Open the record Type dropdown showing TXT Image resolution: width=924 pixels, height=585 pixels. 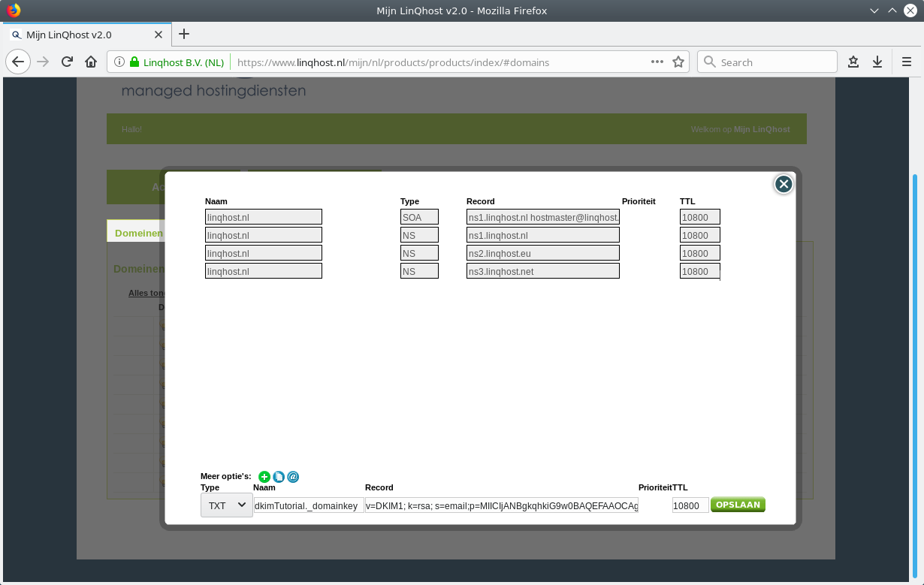point(227,505)
